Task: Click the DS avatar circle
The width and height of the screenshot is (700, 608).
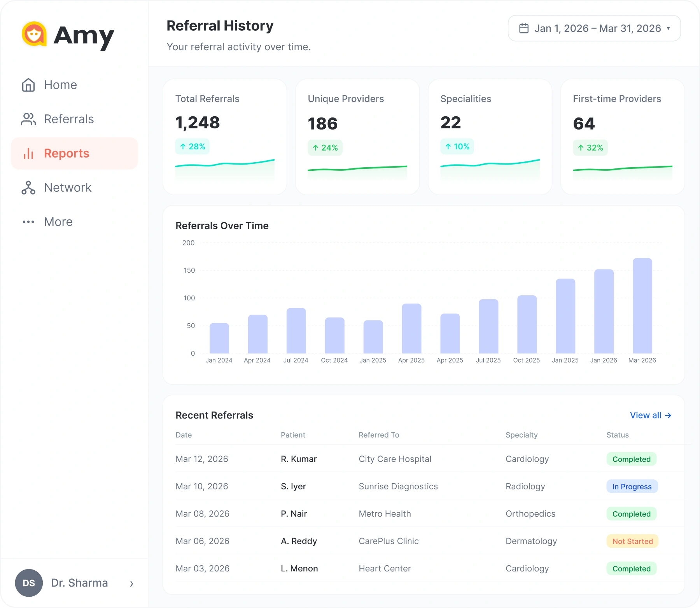Action: (x=29, y=583)
